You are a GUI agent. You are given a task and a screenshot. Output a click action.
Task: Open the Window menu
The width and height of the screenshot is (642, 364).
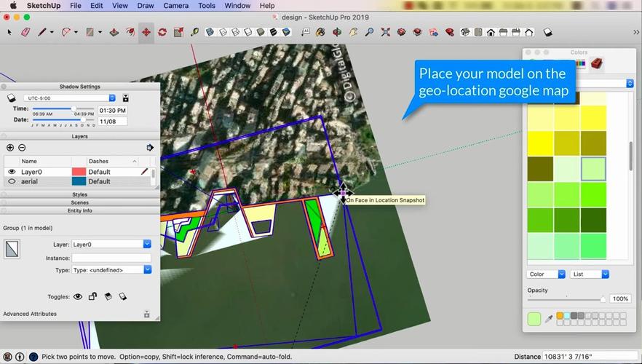(237, 6)
